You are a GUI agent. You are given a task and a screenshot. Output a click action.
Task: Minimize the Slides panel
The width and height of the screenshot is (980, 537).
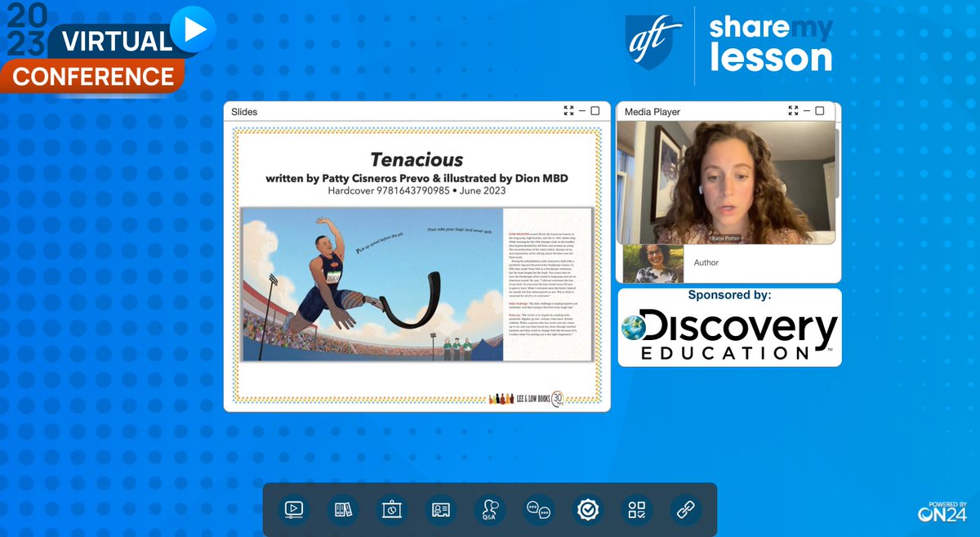pos(582,111)
